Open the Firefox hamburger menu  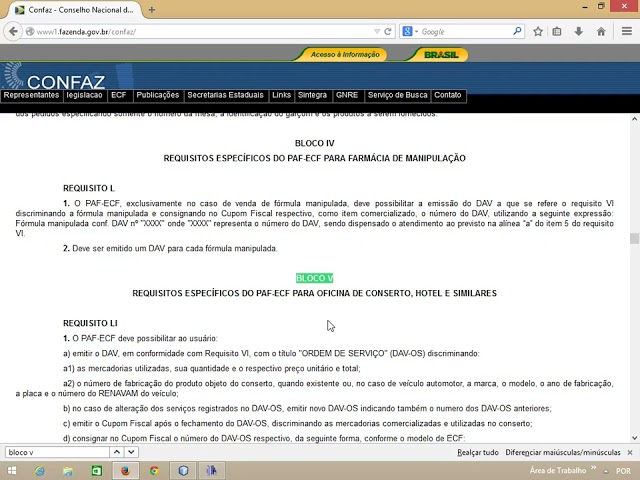coord(627,31)
